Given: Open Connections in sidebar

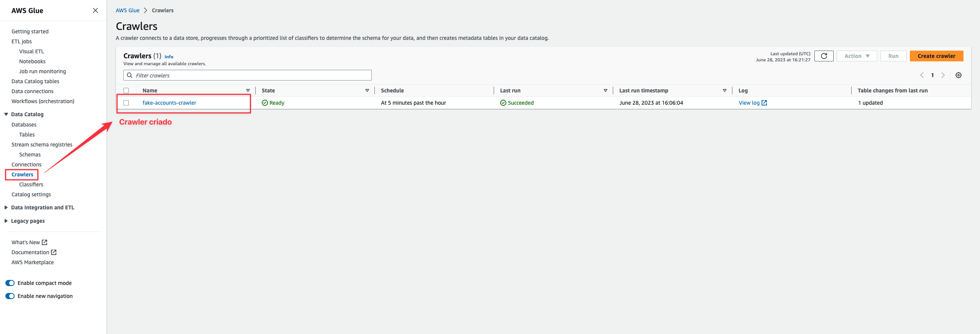Looking at the screenshot, I should click(26, 165).
